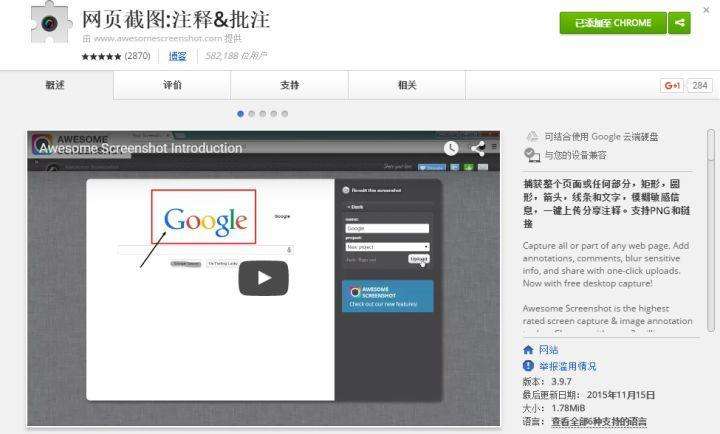The image size is (720, 434).
Task: Click the report abuse exclamation icon
Action: [x=529, y=366]
